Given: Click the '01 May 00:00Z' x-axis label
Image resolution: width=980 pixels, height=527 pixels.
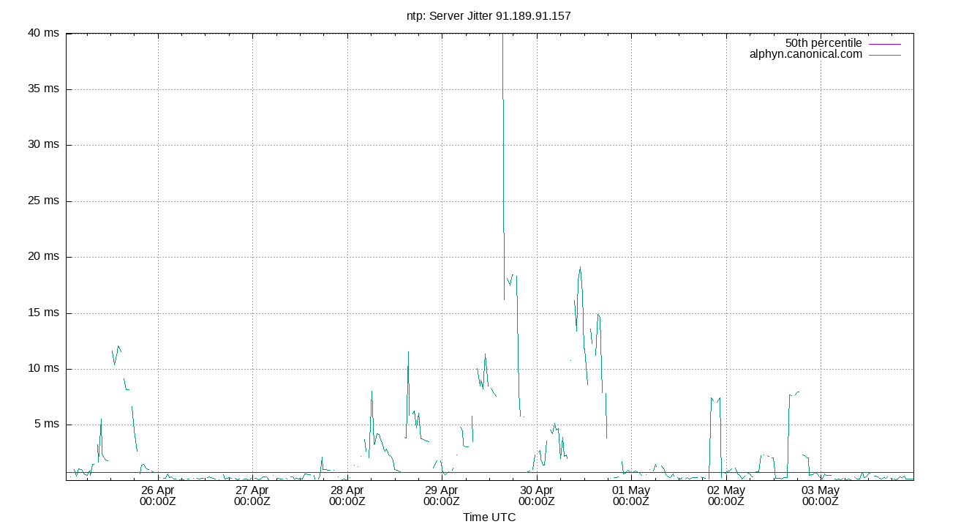Looking at the screenshot, I should coord(631,496).
